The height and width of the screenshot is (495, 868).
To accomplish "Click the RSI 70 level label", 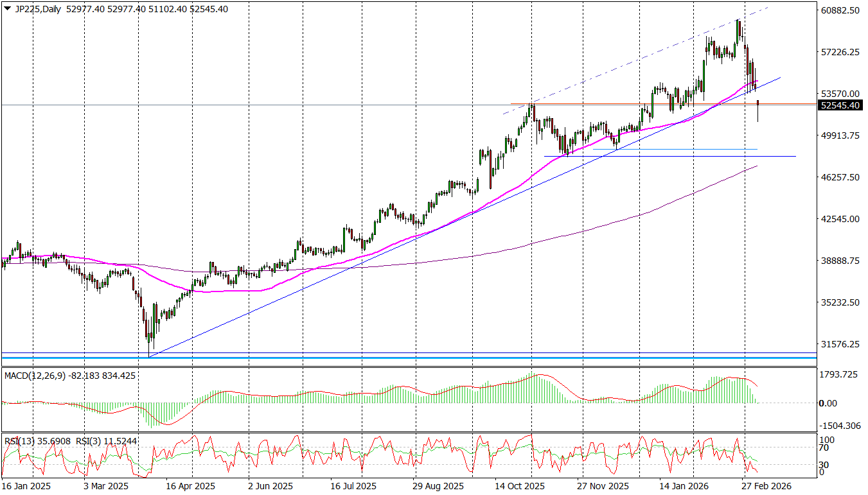I will (x=826, y=448).
